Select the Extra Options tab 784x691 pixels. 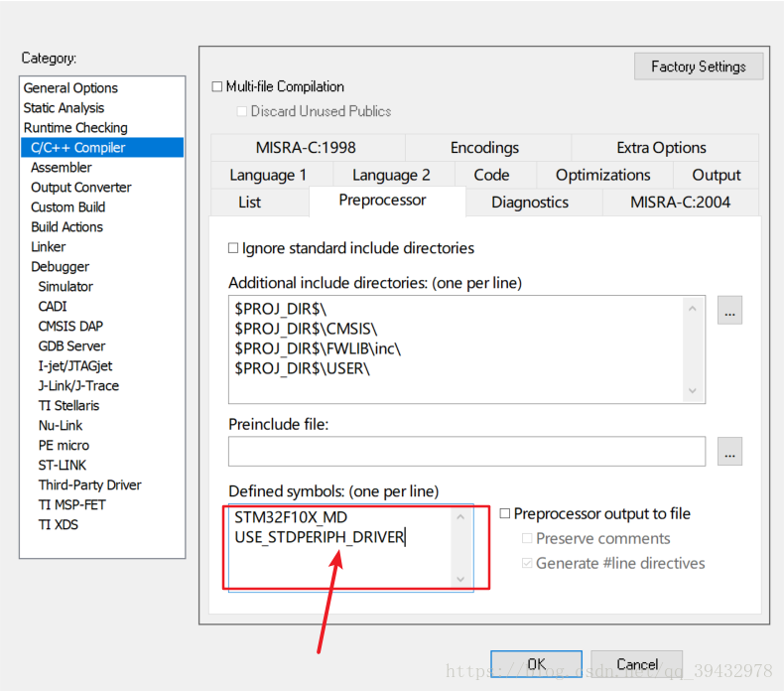[x=661, y=148]
